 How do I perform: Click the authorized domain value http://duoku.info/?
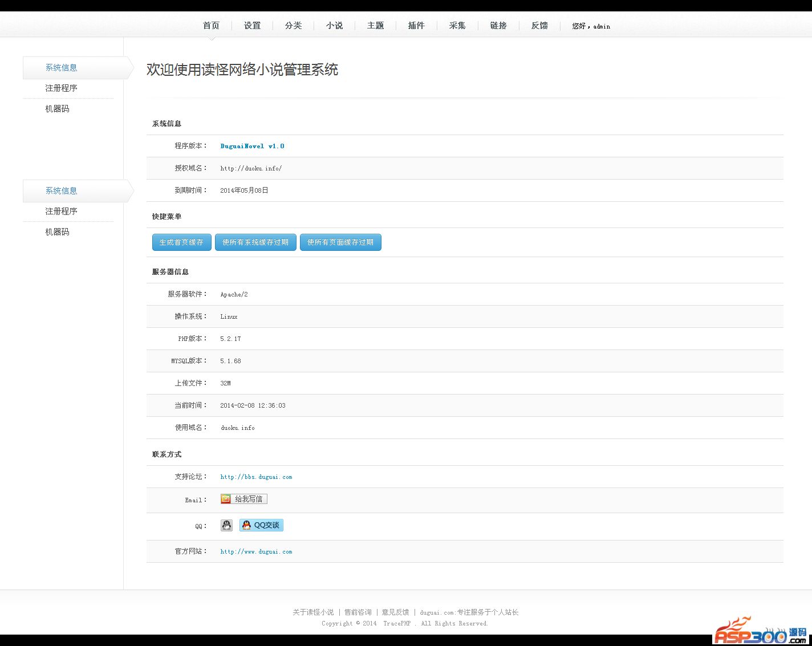coord(251,169)
